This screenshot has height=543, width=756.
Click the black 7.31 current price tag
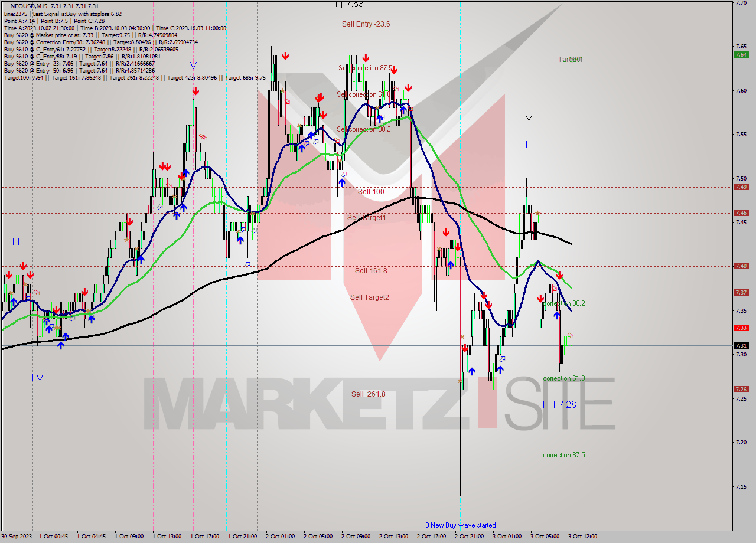click(x=741, y=345)
